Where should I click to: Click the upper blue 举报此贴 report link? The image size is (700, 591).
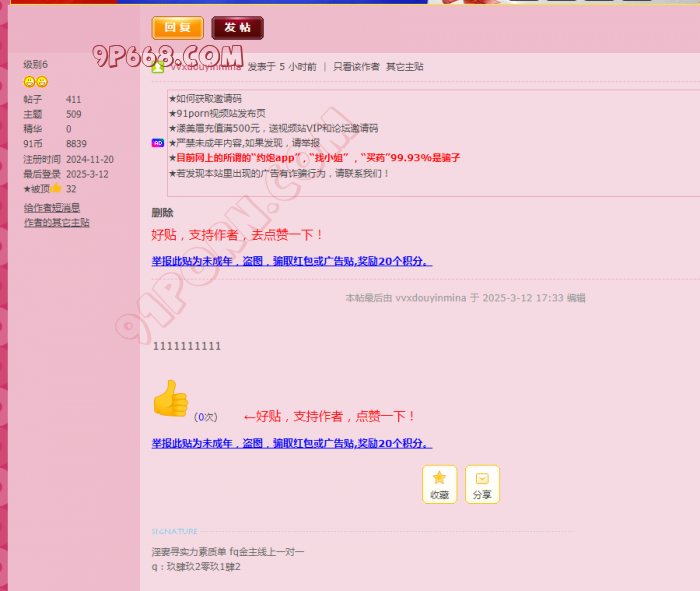tap(291, 261)
